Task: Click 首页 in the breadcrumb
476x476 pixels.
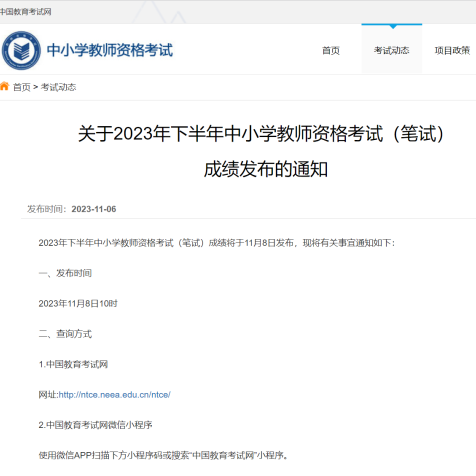Action: pos(22,87)
